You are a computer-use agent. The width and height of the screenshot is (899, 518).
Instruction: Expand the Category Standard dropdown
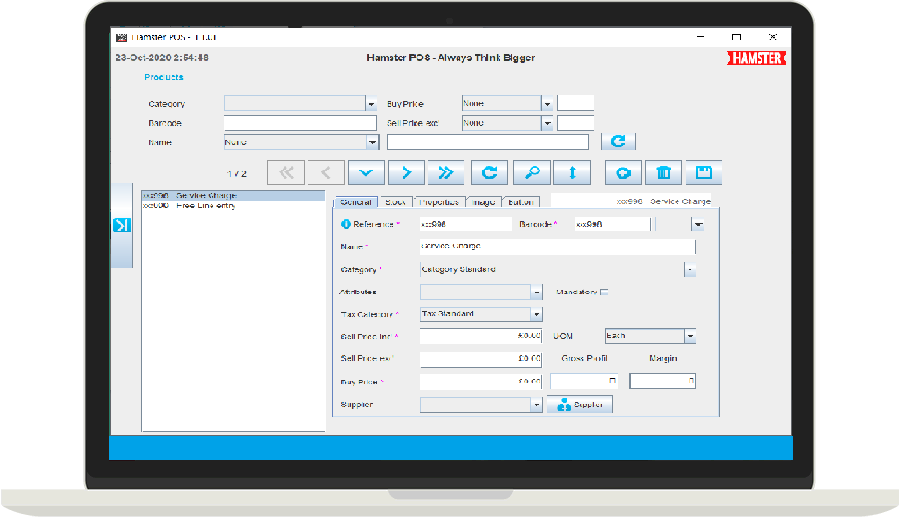tap(690, 269)
